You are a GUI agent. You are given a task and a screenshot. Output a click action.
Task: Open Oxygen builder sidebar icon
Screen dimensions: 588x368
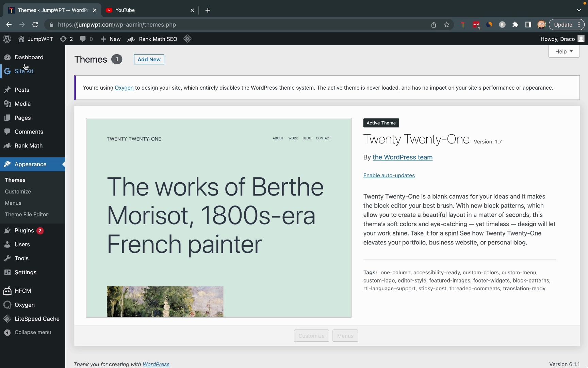7,305
